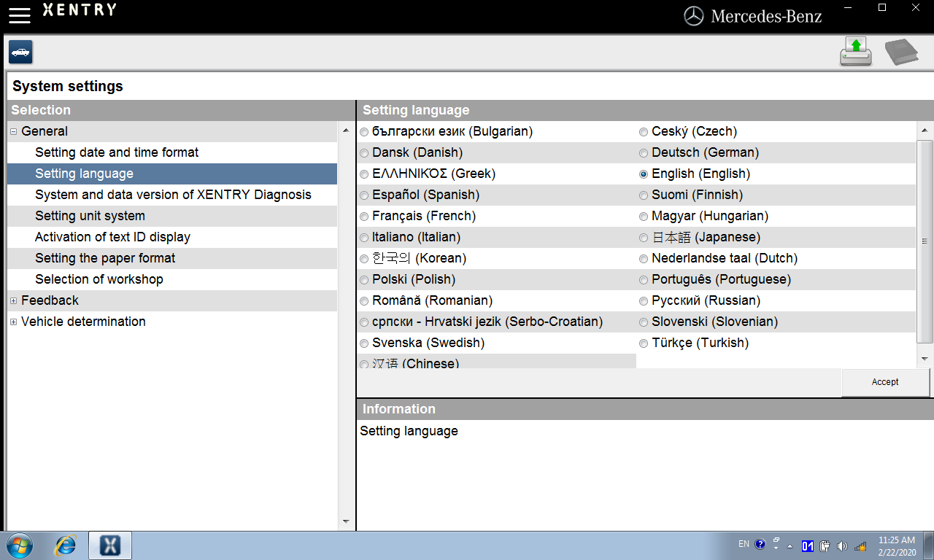Open the Windows Start menu
The image size is (934, 560).
[x=20, y=545]
